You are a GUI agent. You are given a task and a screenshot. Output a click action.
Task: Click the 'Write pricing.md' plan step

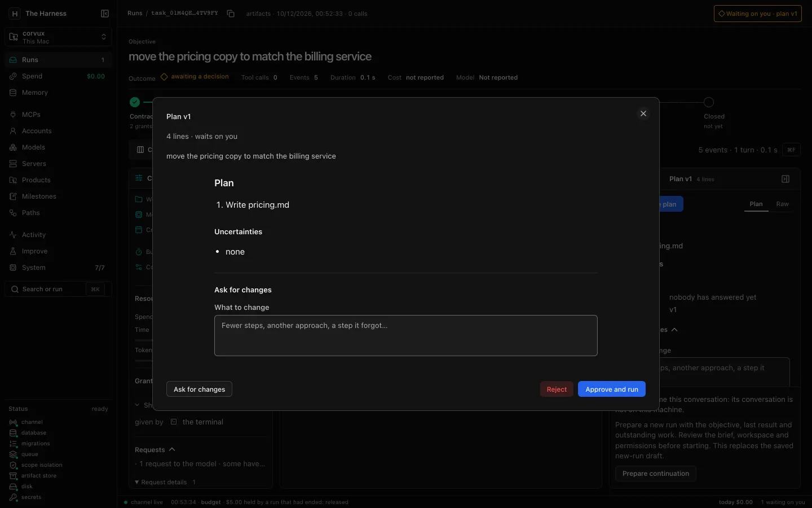257,205
